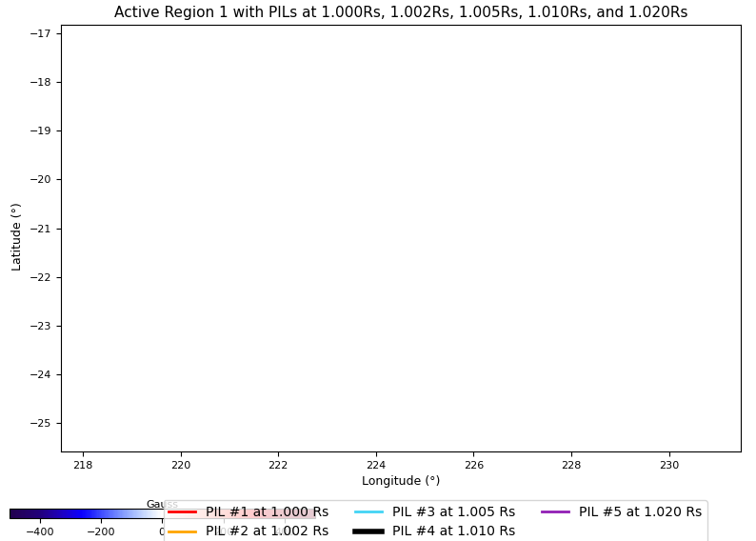Click the -200 tick on the colorbar

[101, 531]
